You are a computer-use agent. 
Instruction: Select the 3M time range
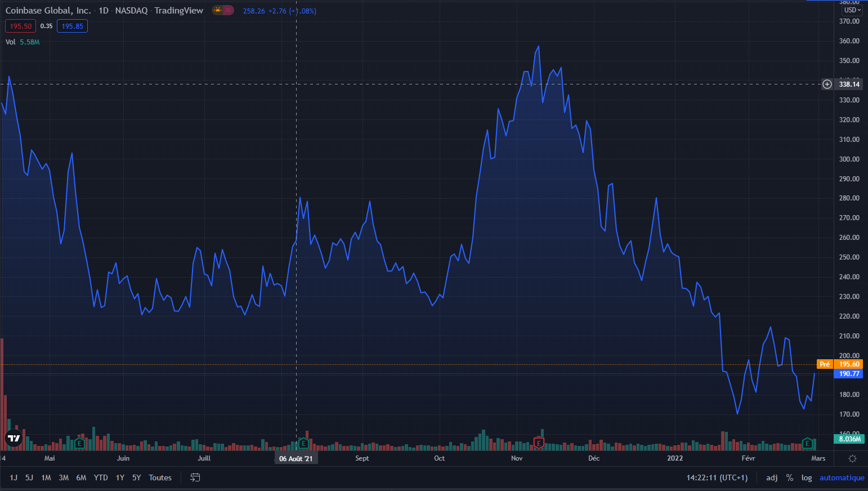64,477
